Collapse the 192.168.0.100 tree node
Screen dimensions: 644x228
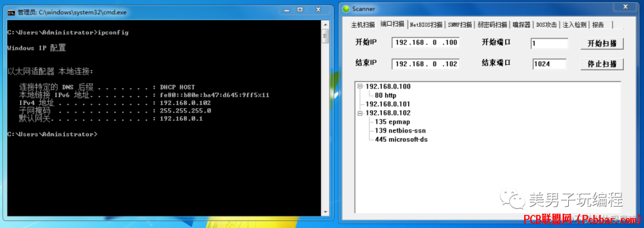[x=360, y=86]
